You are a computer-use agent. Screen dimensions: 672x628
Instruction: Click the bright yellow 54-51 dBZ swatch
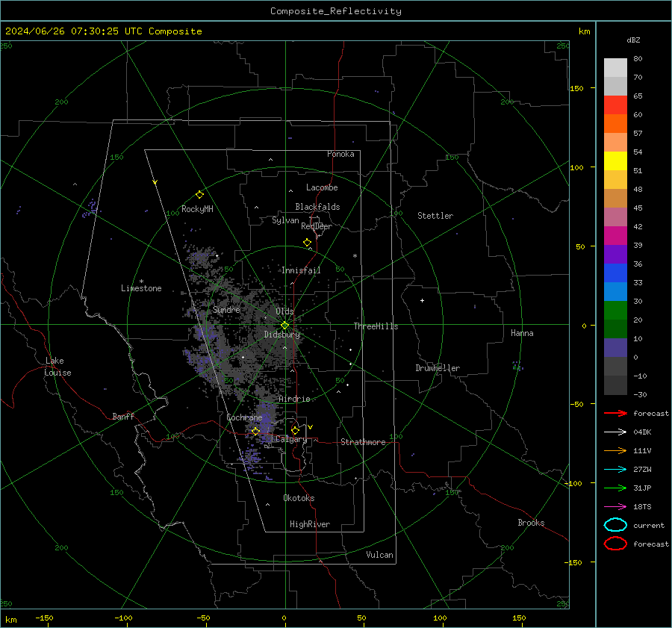pos(615,161)
